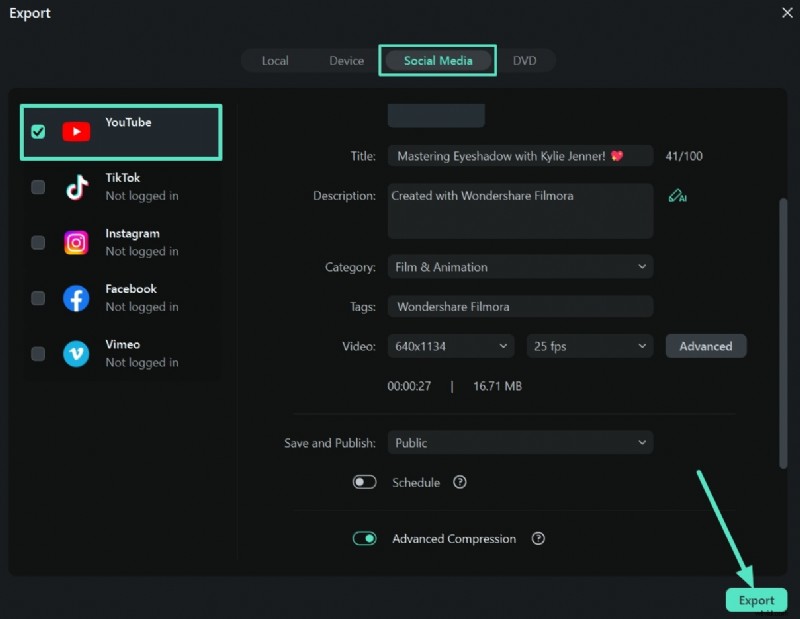Screen dimensions: 800x619
Task: Disable Advanced Compression
Action: click(364, 538)
